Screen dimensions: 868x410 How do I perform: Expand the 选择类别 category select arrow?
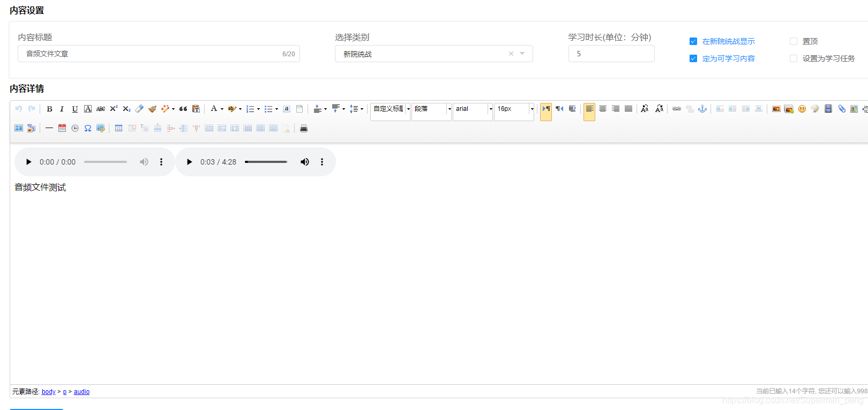coord(522,54)
